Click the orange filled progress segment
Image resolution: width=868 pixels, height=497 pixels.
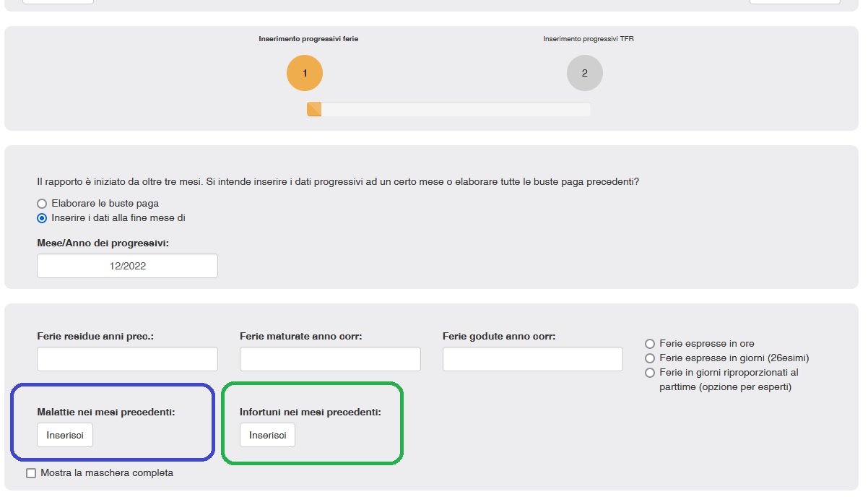314,109
